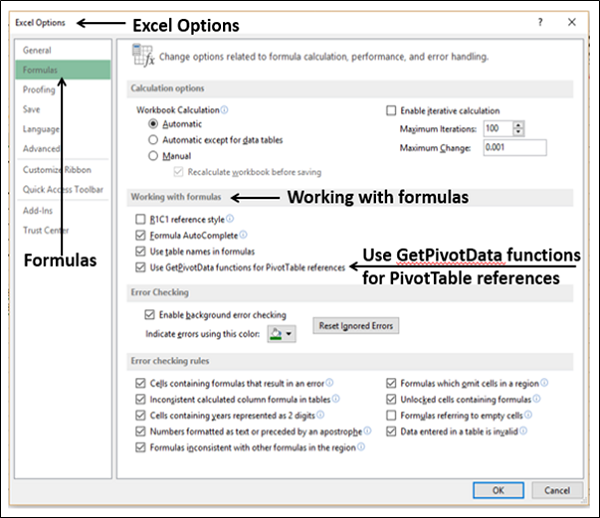This screenshot has height=518, width=600.
Task: Click info icon for inconsistent formulas in region
Action: pyautogui.click(x=361, y=447)
